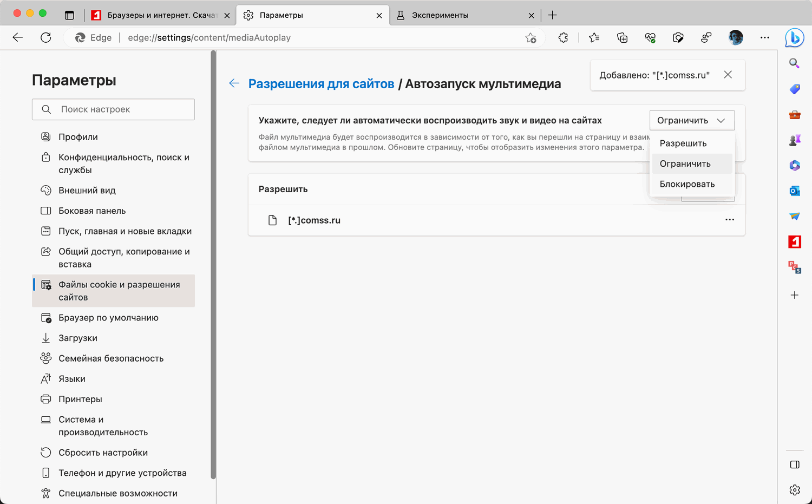812x504 pixels.
Task: Choose 'Блокировать' in the dropdown list
Action: (687, 184)
